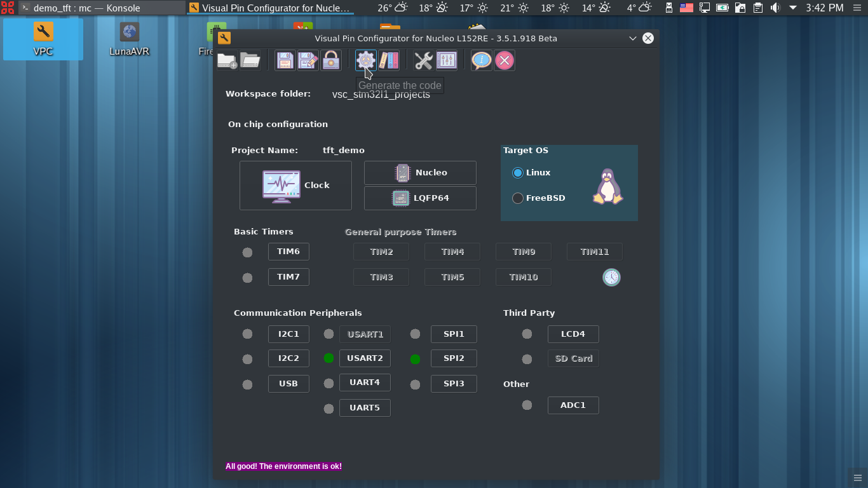Open the Clock configuration button

(x=295, y=186)
